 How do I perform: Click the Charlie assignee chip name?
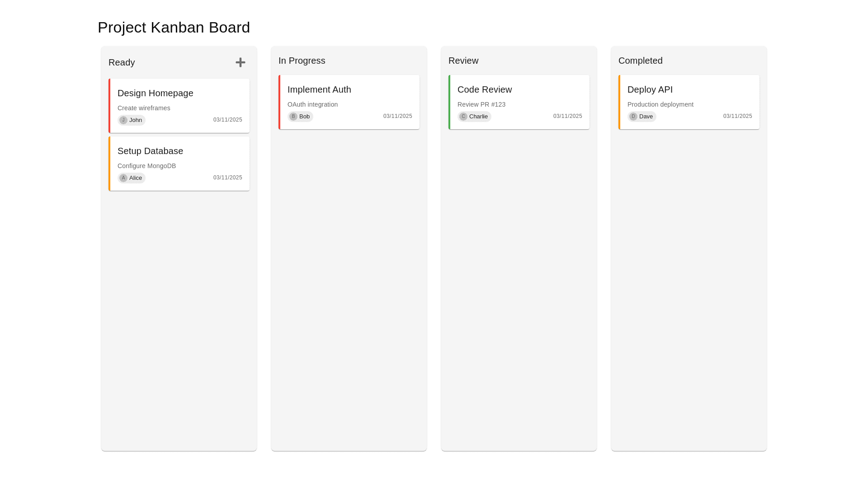[478, 117]
